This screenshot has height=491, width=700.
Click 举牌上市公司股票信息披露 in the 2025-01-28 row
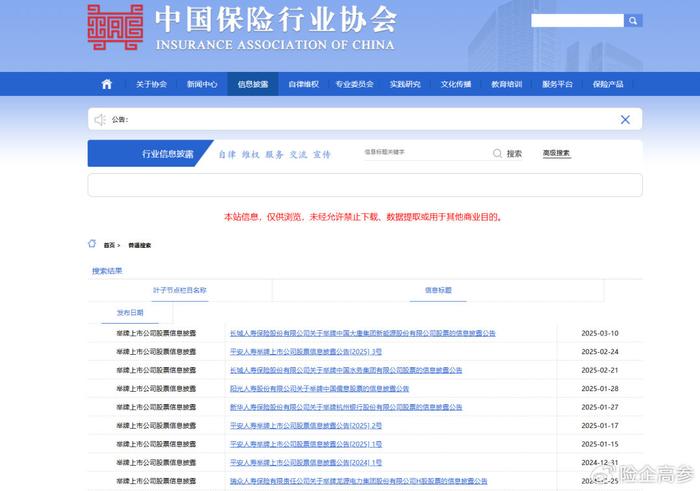click(156, 389)
